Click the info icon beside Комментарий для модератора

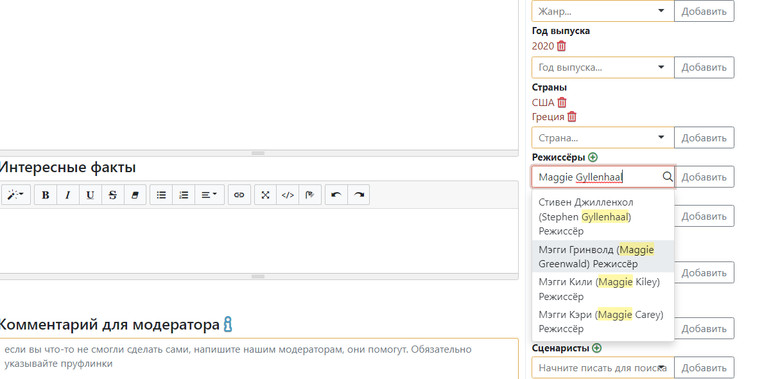tap(228, 324)
